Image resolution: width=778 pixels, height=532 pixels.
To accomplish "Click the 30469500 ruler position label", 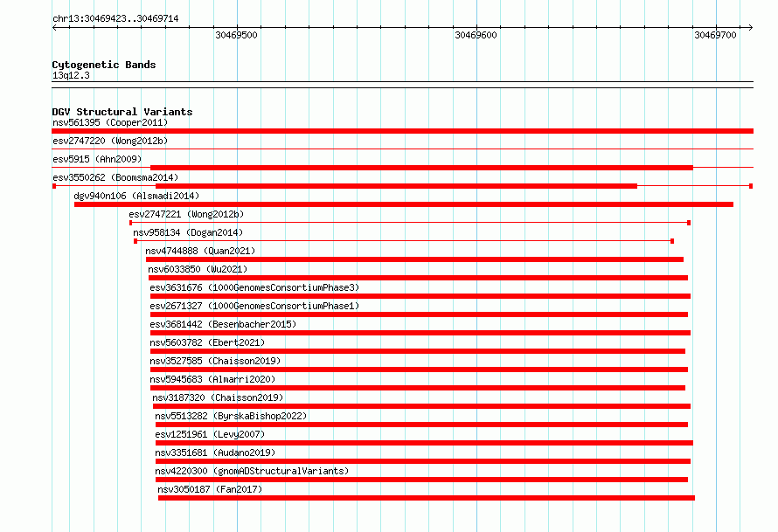I will (x=237, y=35).
